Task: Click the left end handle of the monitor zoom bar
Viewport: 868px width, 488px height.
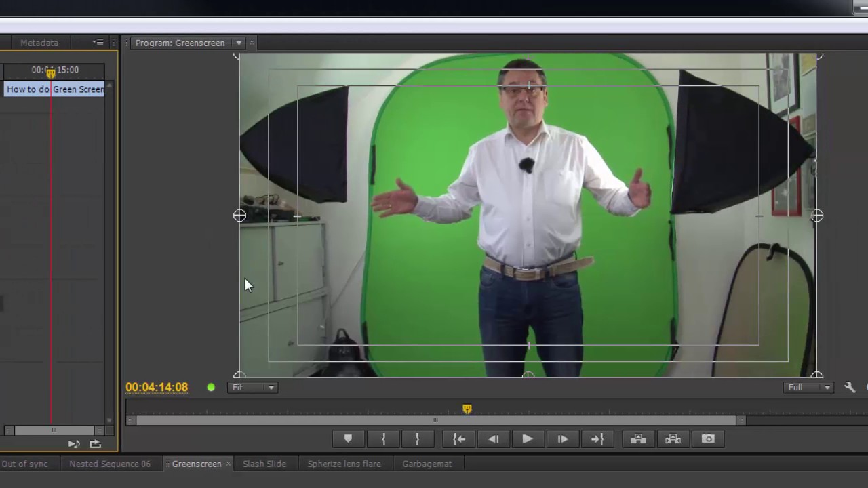Action: click(131, 420)
